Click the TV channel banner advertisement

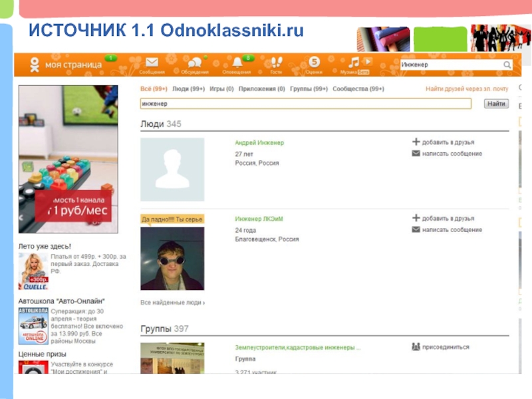coord(68,159)
